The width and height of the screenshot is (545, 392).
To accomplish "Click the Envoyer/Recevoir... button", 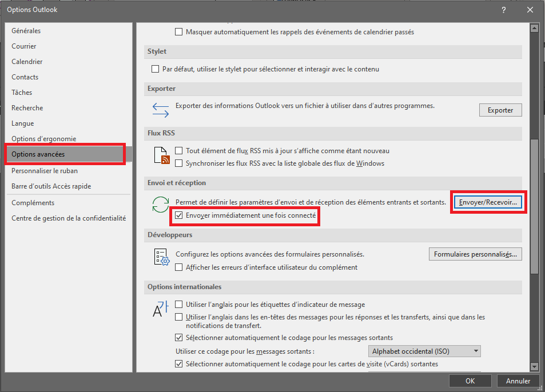I will pos(488,202).
